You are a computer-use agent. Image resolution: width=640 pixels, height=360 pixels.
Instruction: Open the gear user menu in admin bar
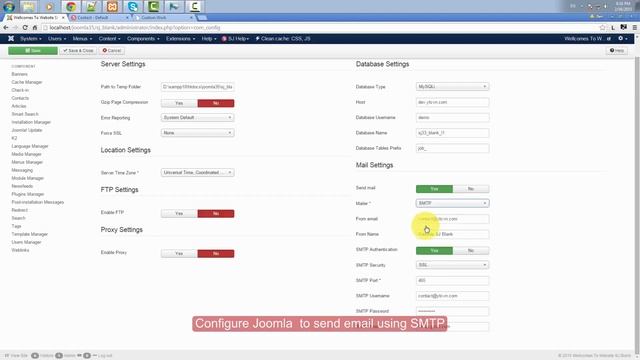pyautogui.click(x=622, y=38)
